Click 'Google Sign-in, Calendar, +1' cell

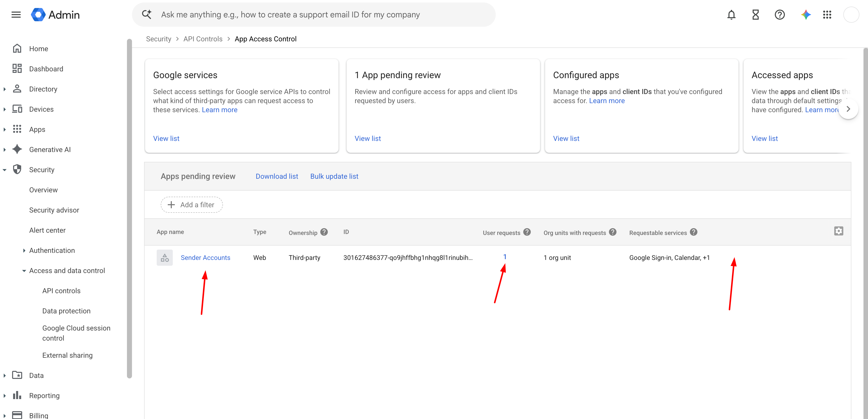pos(670,257)
